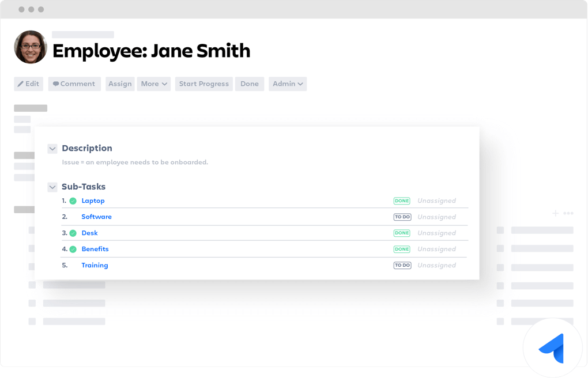Viewport: 588px width, 378px height.
Task: Click the plus icon above the right column
Action: point(555,213)
